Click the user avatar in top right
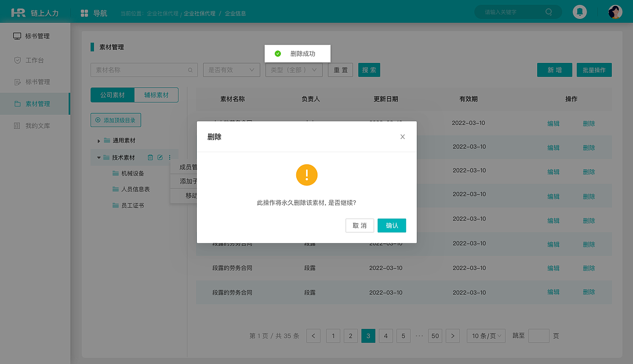The width and height of the screenshot is (633, 364). pos(614,11)
